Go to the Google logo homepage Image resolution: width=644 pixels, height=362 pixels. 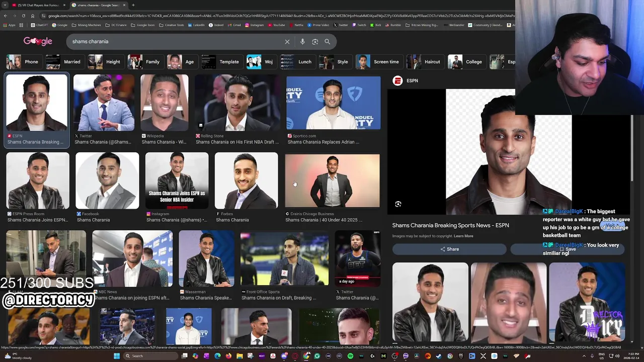tap(38, 41)
